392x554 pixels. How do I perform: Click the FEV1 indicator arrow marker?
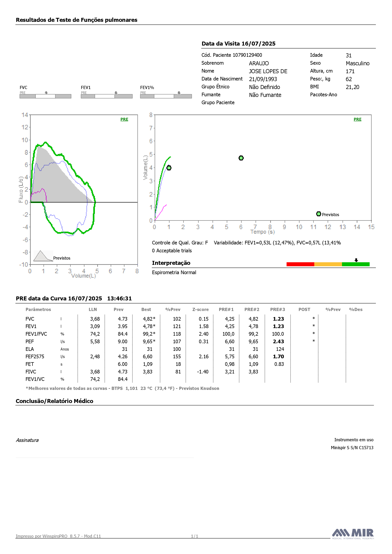[116, 93]
